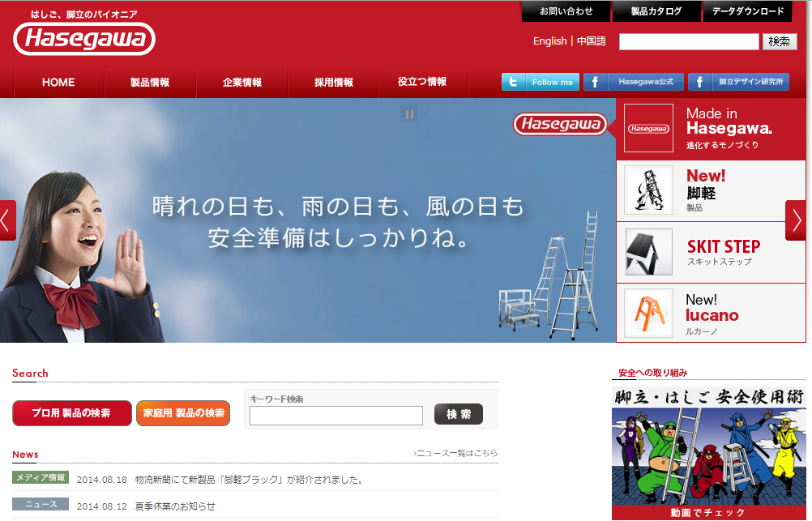Click the 2014.08.12 news date
Viewport: 812px width, 521px height.
coord(101,506)
